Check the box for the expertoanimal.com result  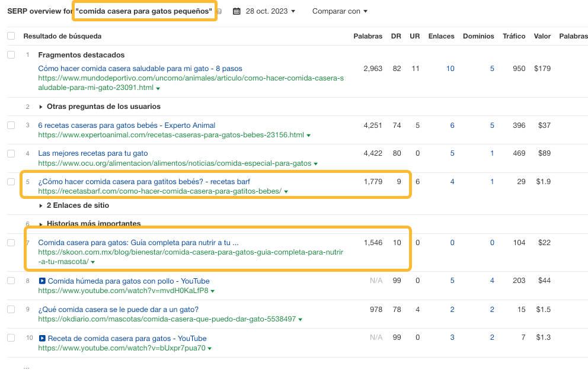tap(11, 126)
